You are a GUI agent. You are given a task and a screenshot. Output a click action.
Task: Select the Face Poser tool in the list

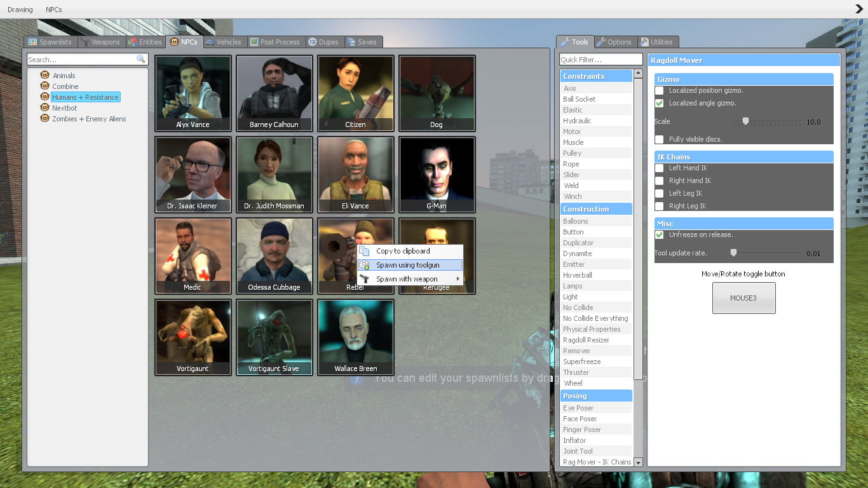(x=596, y=419)
